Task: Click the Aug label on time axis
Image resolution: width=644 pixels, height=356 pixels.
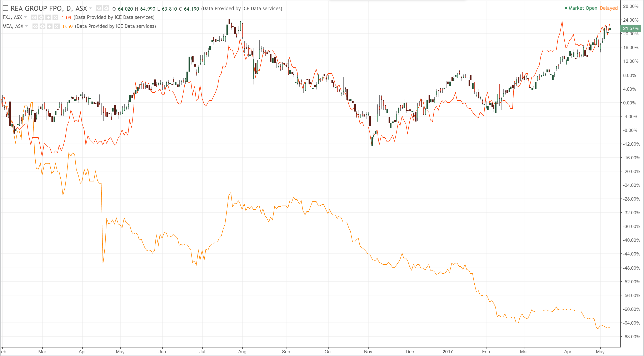Action: (x=242, y=351)
